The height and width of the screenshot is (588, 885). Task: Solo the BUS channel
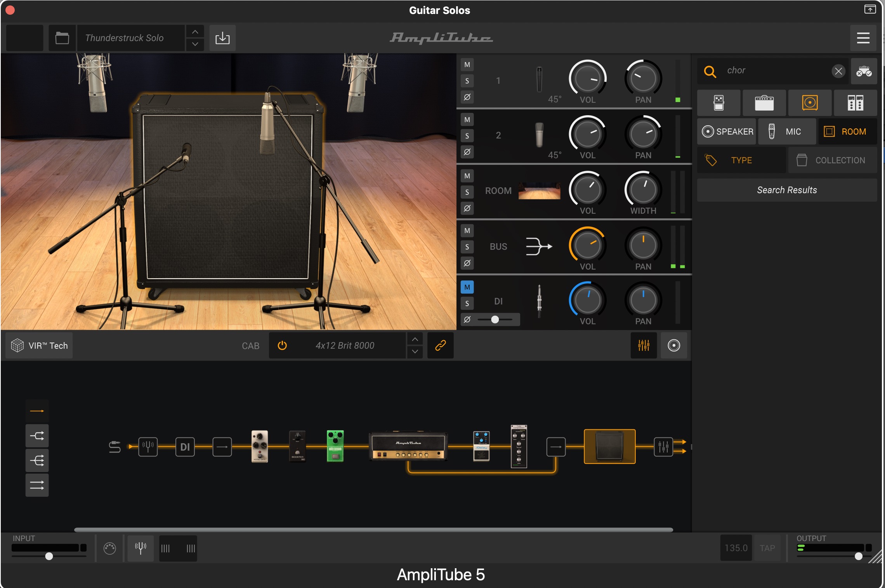(x=467, y=247)
